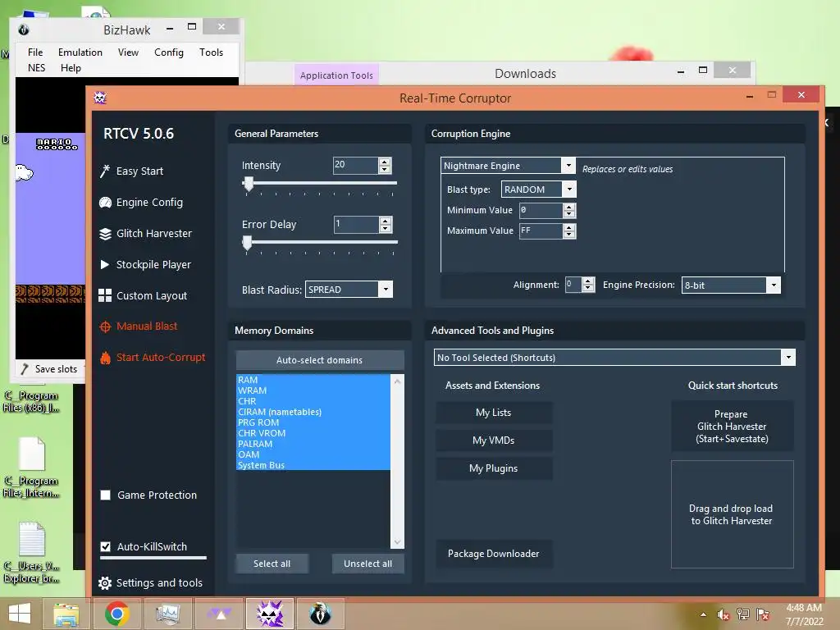Viewport: 840px width, 630px height.
Task: Click the Intensity value input field
Action: (356, 165)
